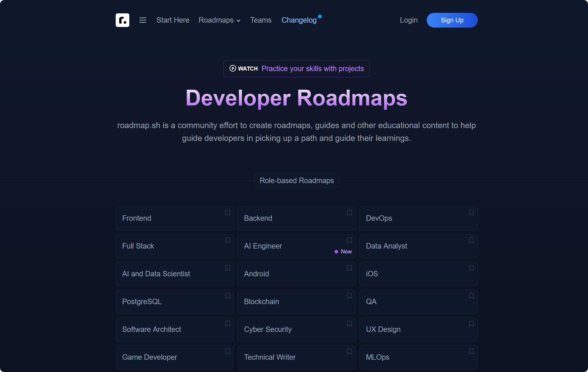Open the AI Engineer roadmap card
Image resolution: width=588 pixels, height=372 pixels.
coord(296,246)
